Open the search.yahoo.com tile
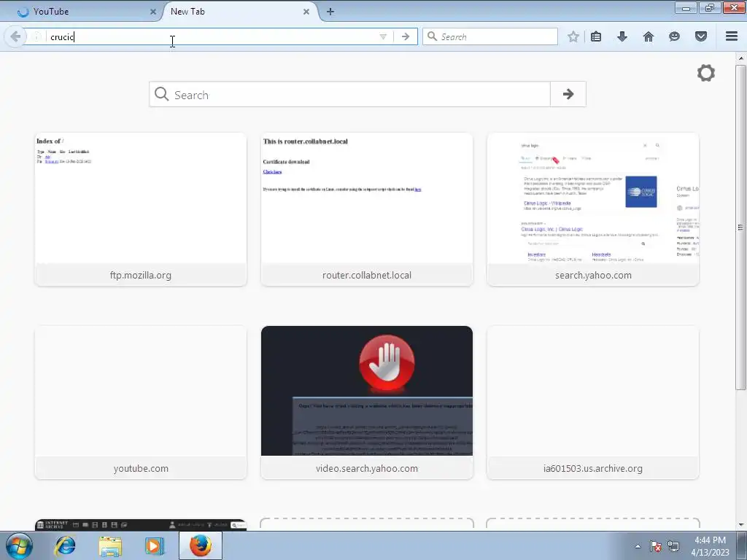Viewport: 747px width, 560px height. [x=593, y=209]
